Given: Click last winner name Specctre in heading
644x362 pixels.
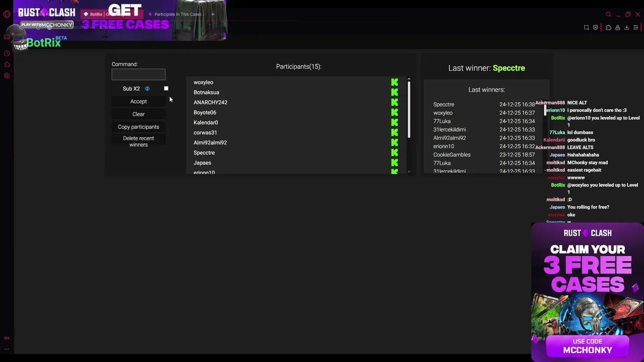Looking at the screenshot, I should coord(509,68).
